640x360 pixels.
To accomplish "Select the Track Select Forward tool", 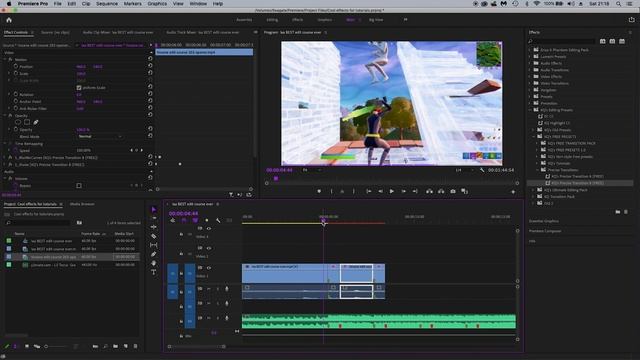I will pyautogui.click(x=153, y=218).
